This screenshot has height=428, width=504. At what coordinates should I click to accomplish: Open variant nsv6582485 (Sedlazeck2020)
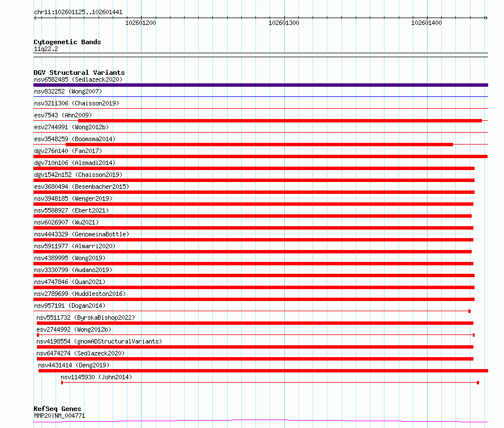pyautogui.click(x=78, y=79)
